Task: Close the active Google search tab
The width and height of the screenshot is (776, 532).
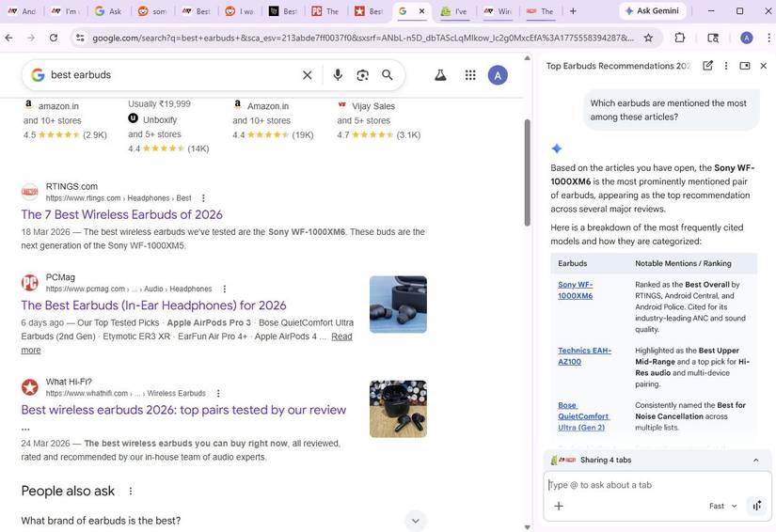Action: tap(421, 11)
